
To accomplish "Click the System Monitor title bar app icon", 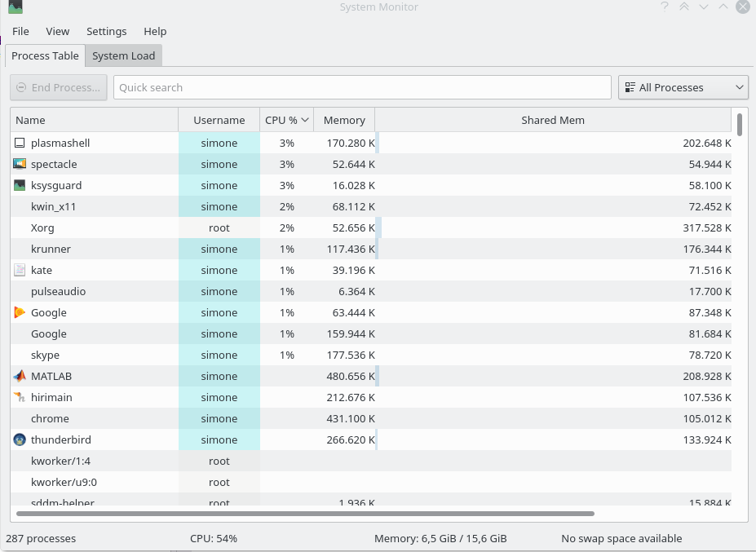I will 15,7.
